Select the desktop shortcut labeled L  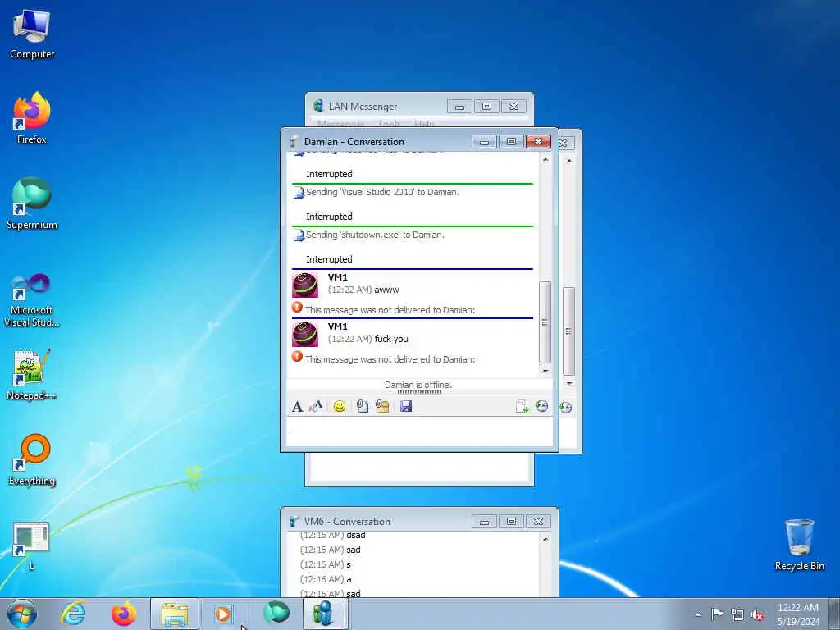pos(32,546)
